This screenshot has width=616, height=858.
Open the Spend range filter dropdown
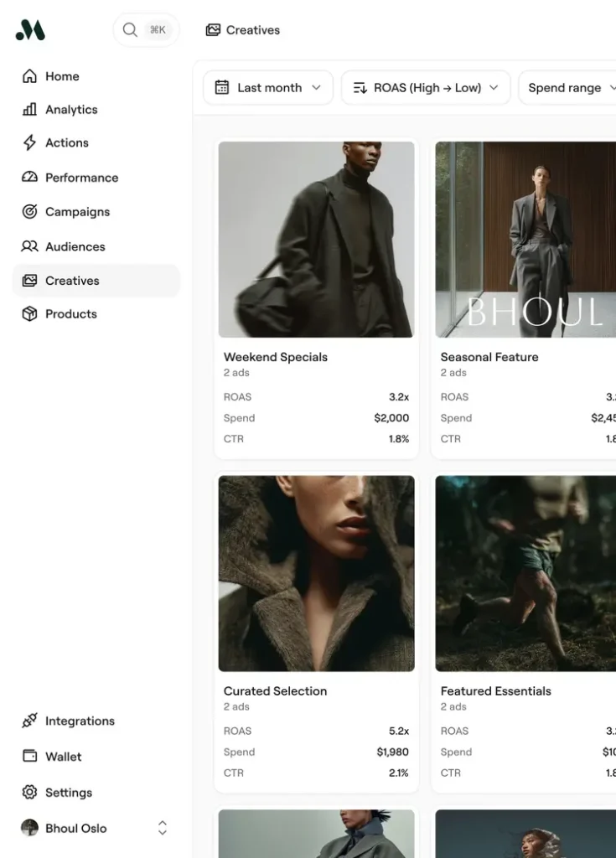(x=570, y=88)
